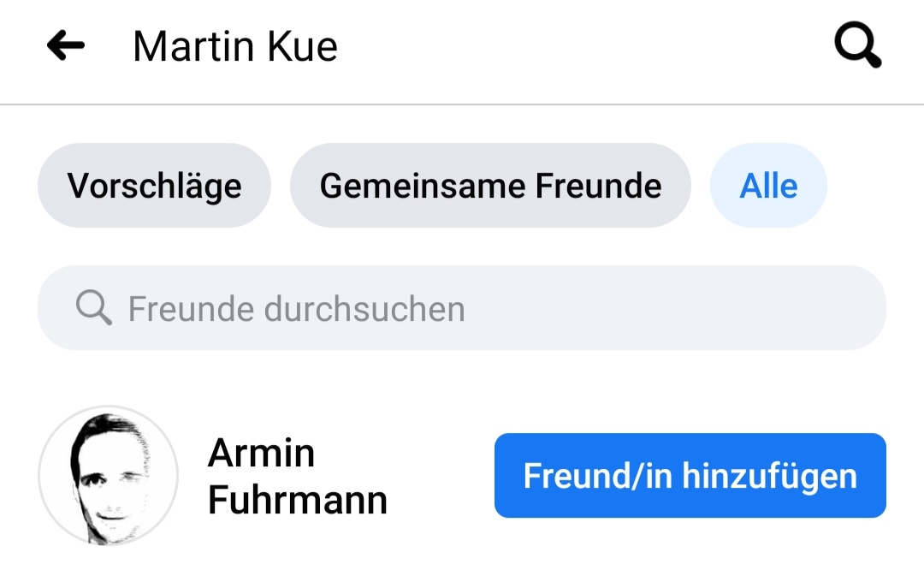Open Armin Fuhrmann's profile picture
The image size is (924, 564).
pyautogui.click(x=109, y=476)
